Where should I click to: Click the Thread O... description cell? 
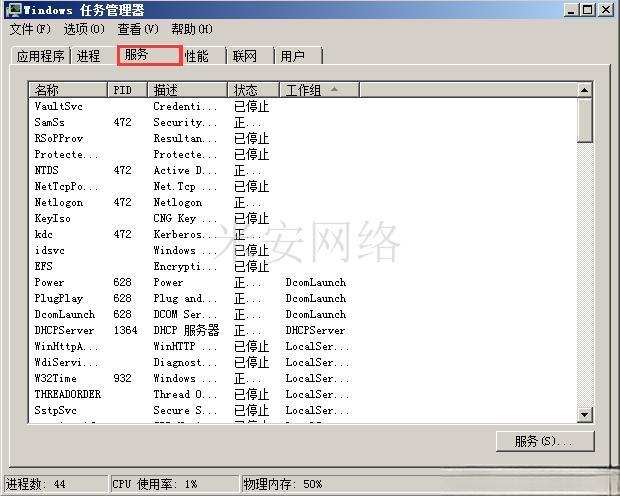185,394
